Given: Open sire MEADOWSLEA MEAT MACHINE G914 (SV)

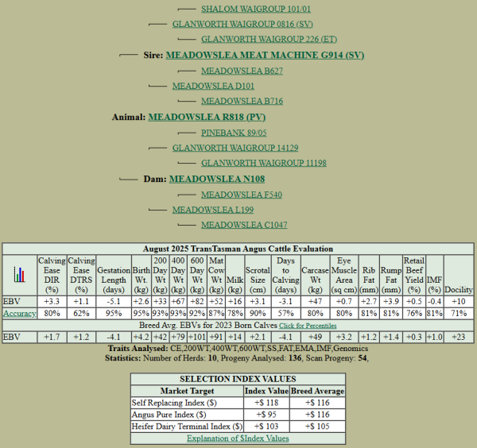Looking at the screenshot, I should click(265, 55).
